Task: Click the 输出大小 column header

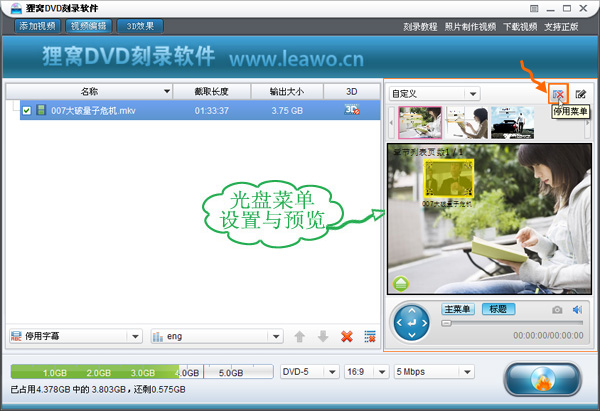Action: click(x=287, y=91)
